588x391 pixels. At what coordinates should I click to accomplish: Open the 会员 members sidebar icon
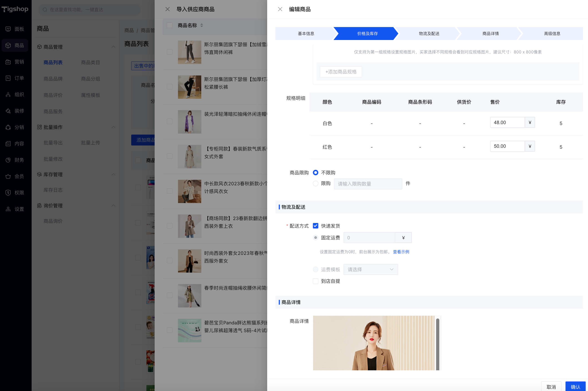coord(8,176)
